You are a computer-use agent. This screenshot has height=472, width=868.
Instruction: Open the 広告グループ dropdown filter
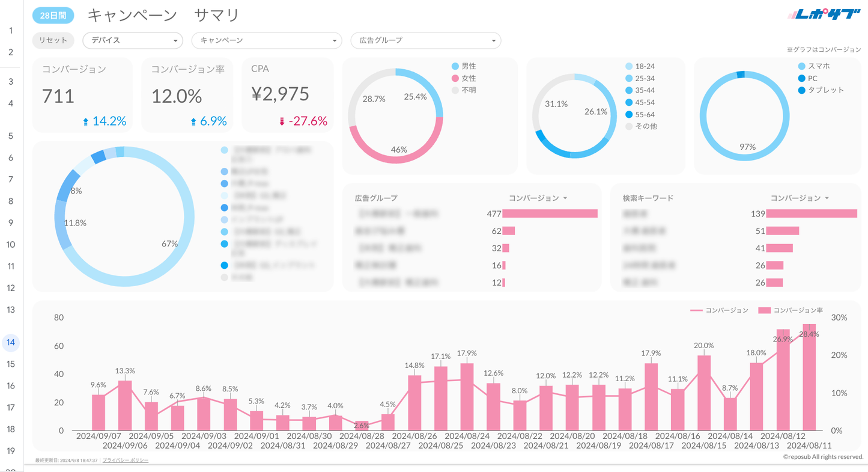pos(425,40)
